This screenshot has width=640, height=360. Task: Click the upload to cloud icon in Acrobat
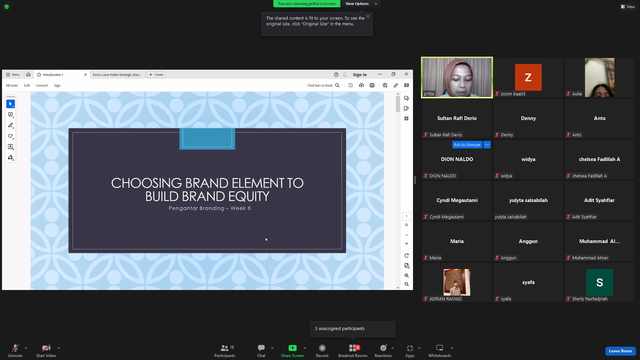click(x=361, y=85)
